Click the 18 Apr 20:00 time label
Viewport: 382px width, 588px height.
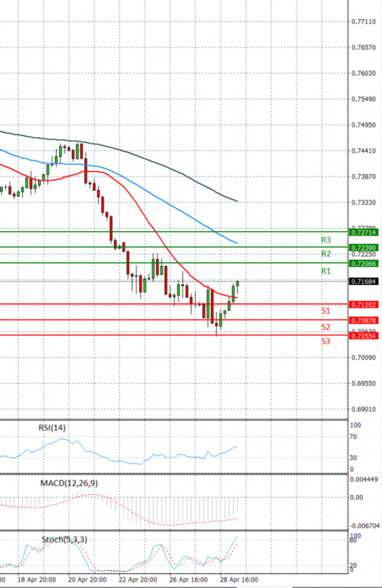36,581
